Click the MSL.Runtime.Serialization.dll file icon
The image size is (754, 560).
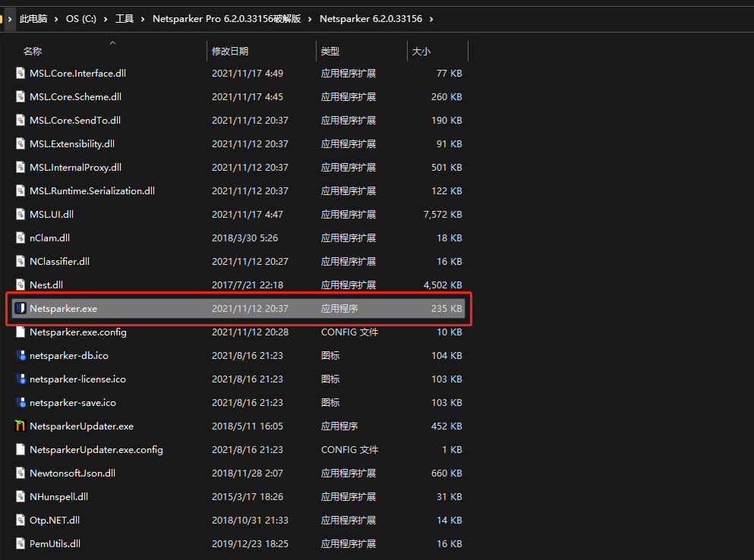[x=21, y=190]
